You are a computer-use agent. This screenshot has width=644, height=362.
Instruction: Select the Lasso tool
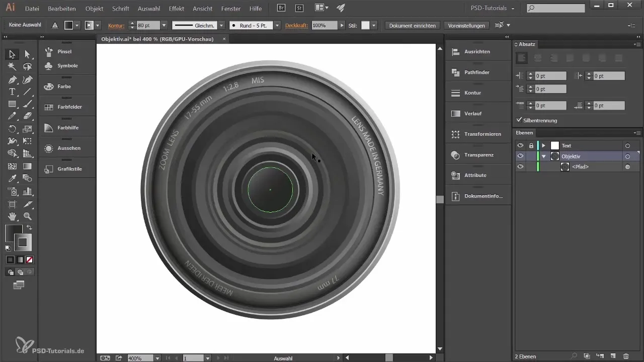(27, 66)
